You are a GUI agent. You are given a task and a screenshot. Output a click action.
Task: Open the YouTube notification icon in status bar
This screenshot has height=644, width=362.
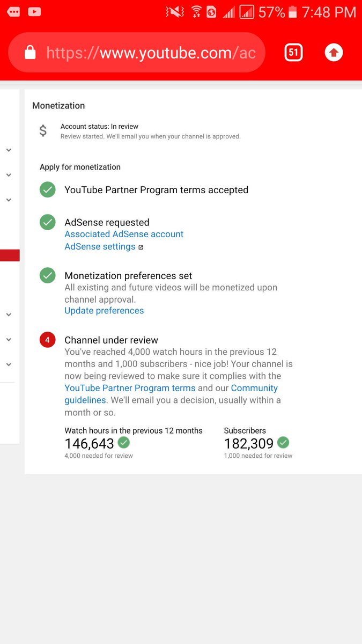[x=34, y=11]
